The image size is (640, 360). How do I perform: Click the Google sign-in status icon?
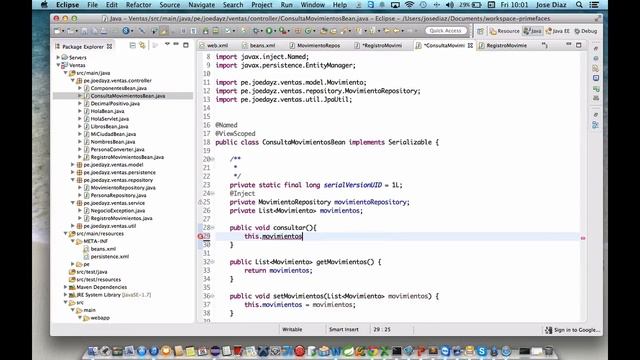pos(549,330)
